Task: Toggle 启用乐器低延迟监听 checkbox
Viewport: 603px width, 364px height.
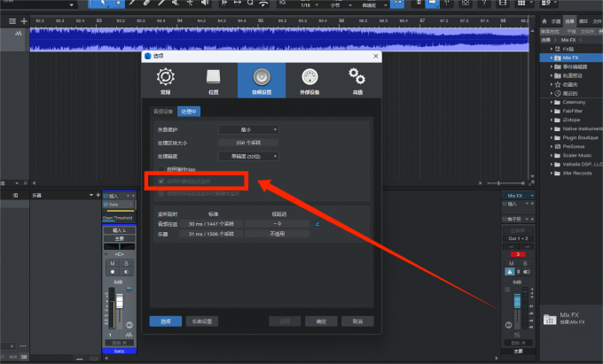Action: click(161, 181)
